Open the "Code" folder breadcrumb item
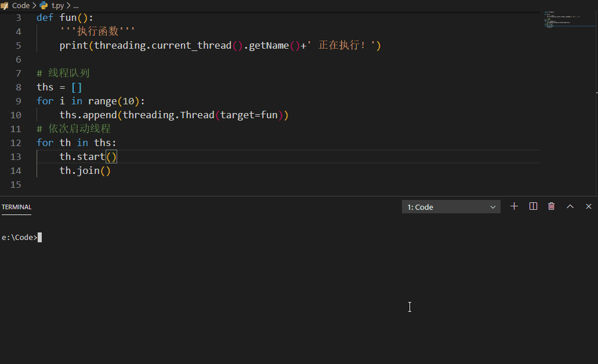The width and height of the screenshot is (598, 364). point(21,5)
